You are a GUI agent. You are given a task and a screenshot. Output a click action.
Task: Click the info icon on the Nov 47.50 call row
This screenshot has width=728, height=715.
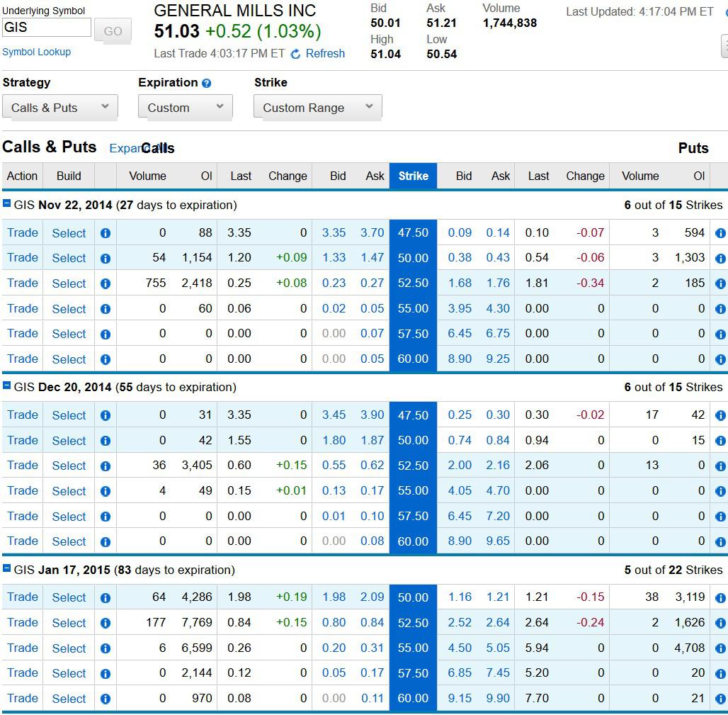pos(105,232)
